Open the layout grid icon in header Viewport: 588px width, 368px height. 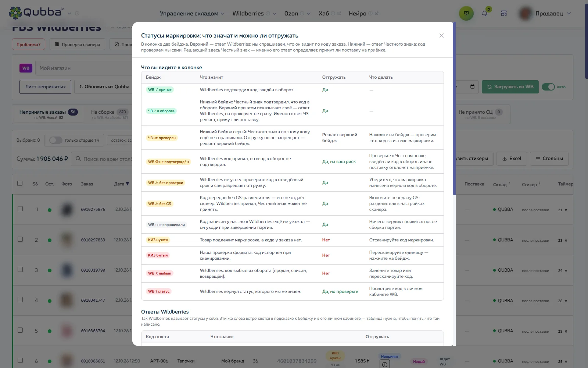[x=504, y=14]
